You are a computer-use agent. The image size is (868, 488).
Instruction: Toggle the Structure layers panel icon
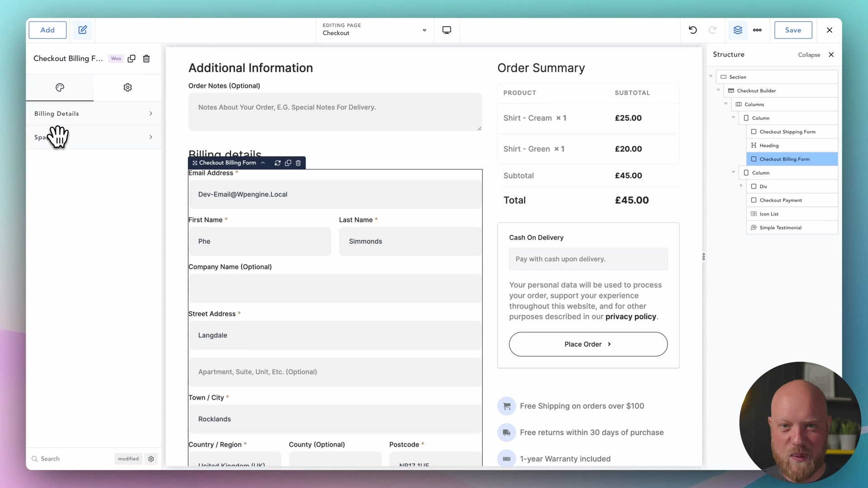(738, 30)
